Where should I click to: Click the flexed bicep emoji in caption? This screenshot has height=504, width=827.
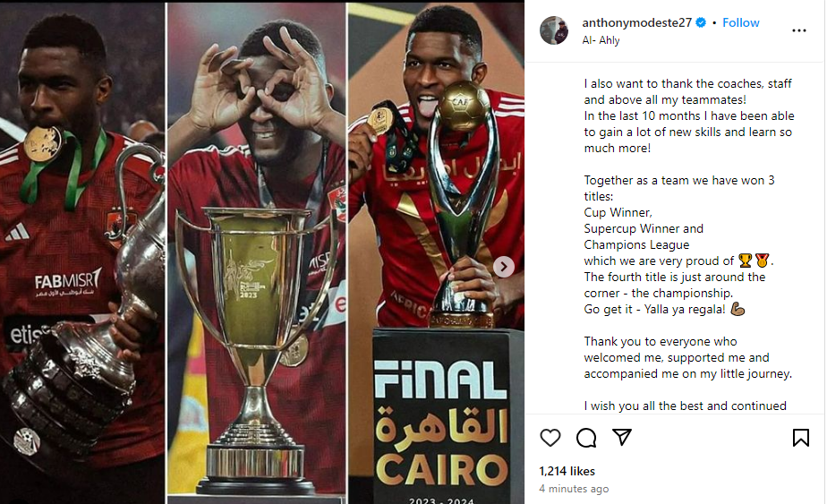(737, 309)
